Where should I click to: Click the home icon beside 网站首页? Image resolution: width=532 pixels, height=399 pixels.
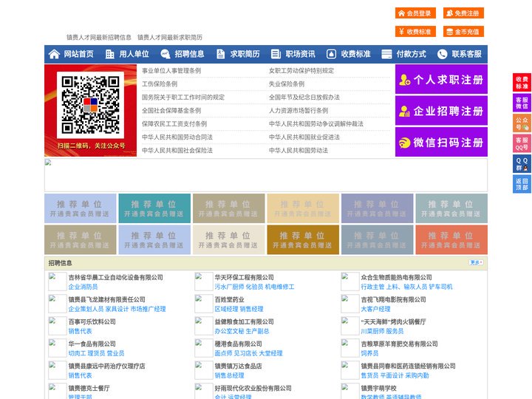click(54, 54)
